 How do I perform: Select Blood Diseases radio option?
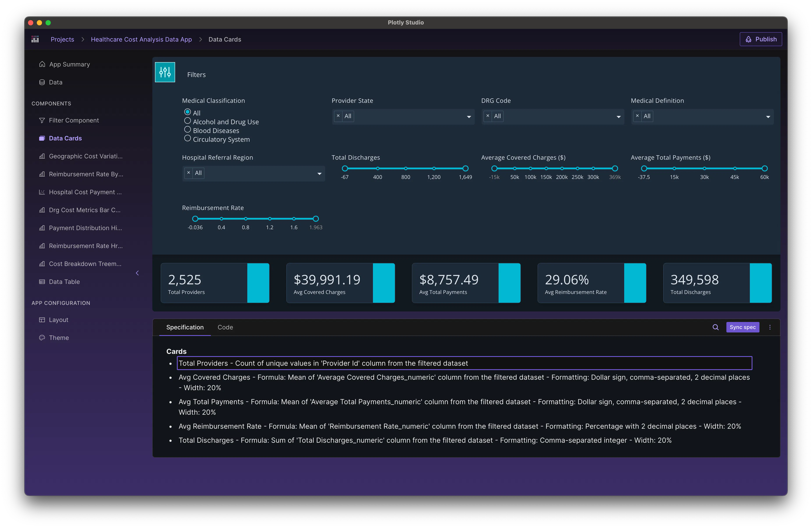click(x=188, y=130)
